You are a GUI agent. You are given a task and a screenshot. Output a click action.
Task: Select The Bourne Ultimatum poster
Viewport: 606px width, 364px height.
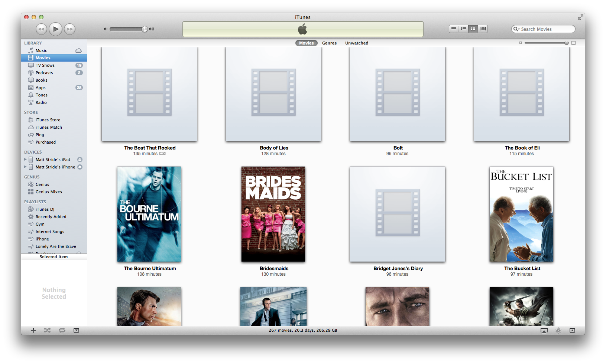click(x=149, y=214)
